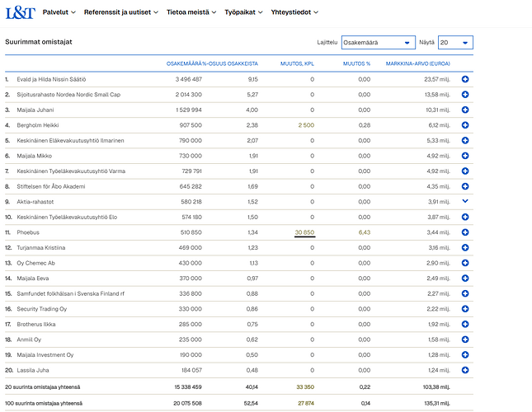
Task: Open the Tietoa meistä menu
Action: coord(191,12)
